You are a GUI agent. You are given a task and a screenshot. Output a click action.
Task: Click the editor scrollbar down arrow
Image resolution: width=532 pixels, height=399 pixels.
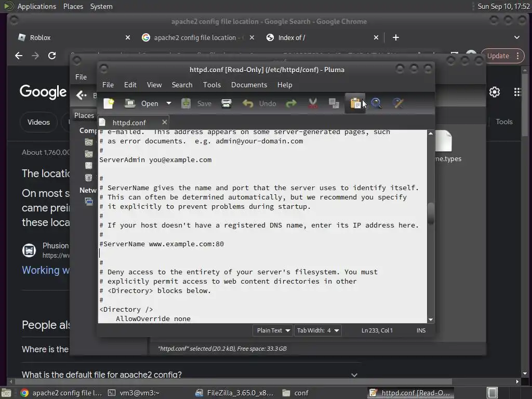click(431, 320)
